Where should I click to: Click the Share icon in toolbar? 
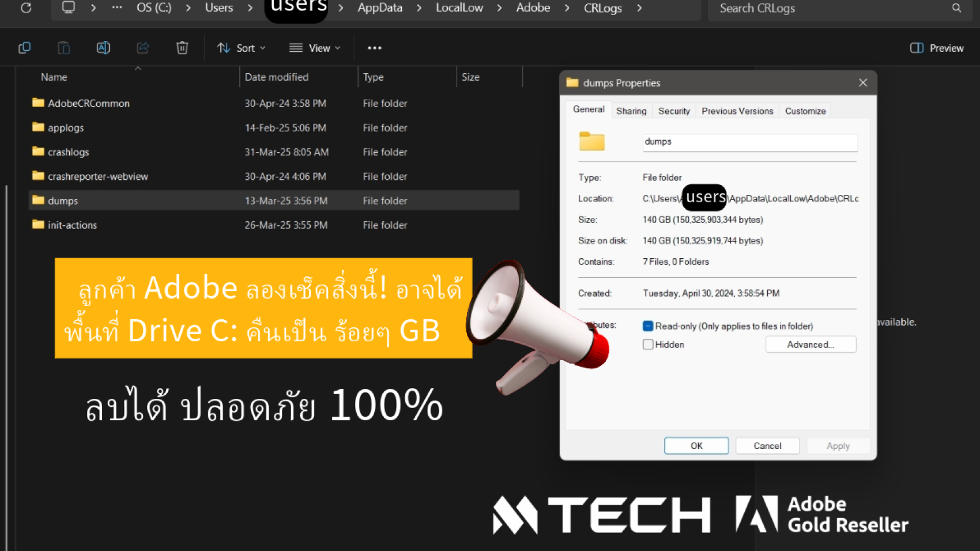point(142,48)
